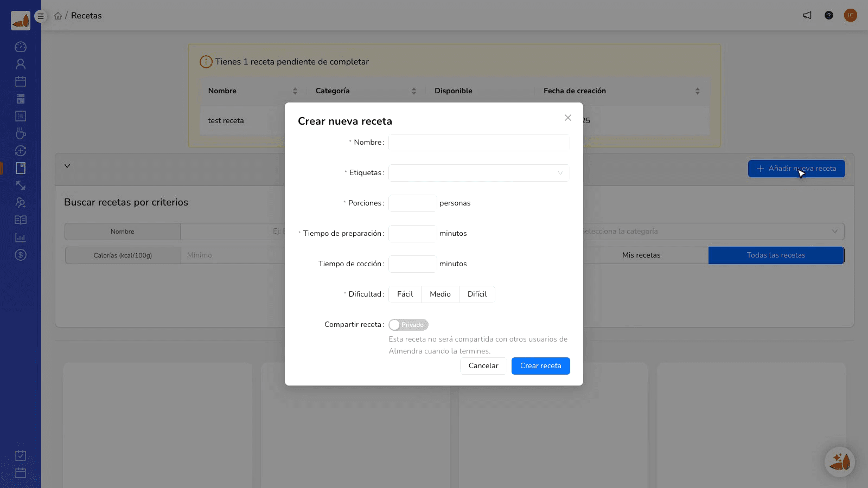
Task: Click Añadir nueva receta button
Action: click(796, 169)
